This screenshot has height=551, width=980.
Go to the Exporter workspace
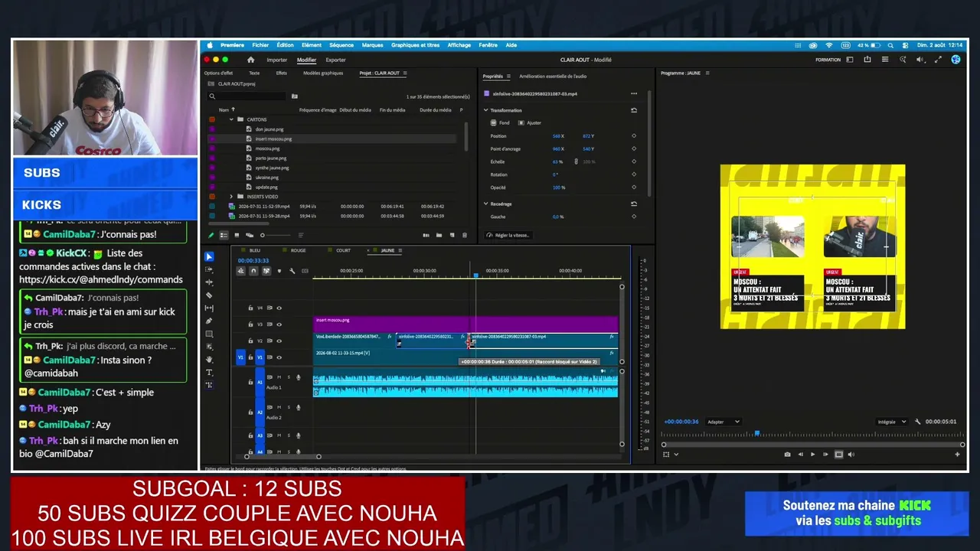[335, 60]
